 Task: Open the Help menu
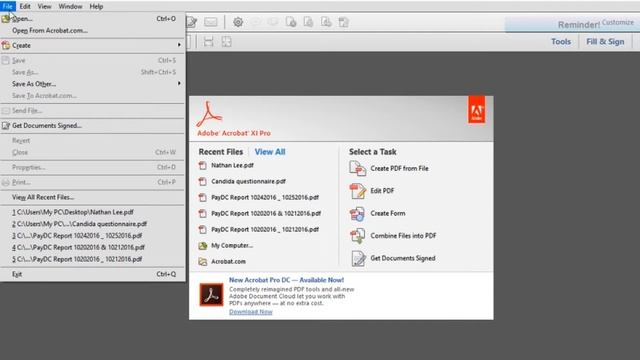(96, 6)
